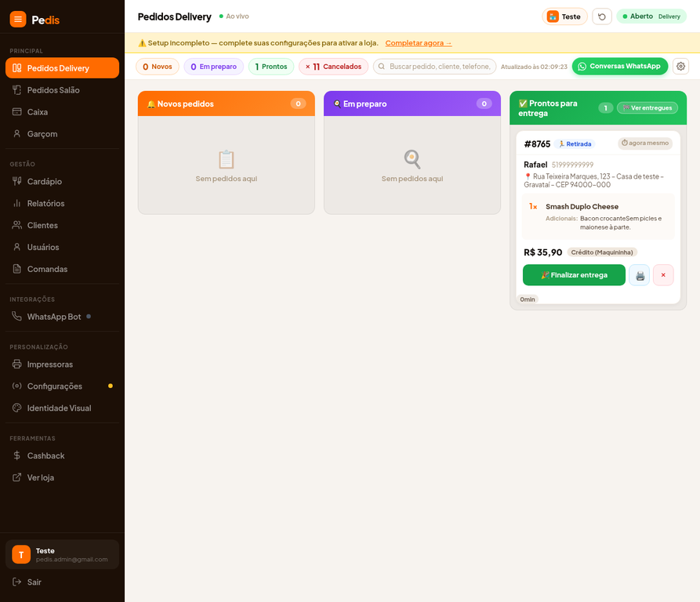This screenshot has width=700, height=602.
Task: Click Finalizar entrega button
Action: (574, 275)
